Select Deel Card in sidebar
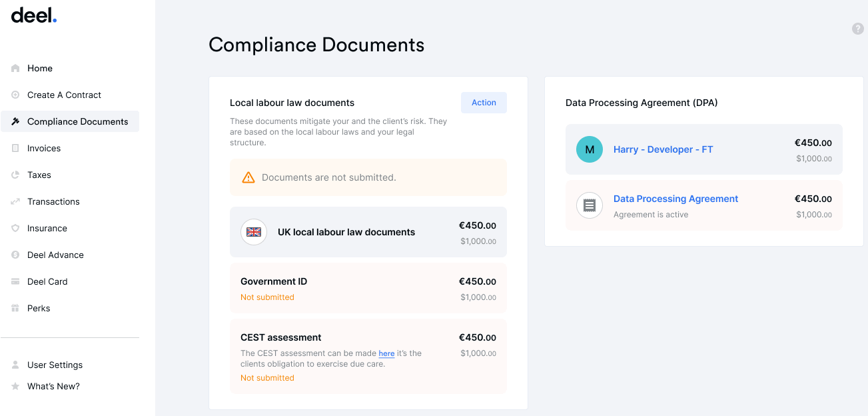The image size is (868, 416). [70, 281]
